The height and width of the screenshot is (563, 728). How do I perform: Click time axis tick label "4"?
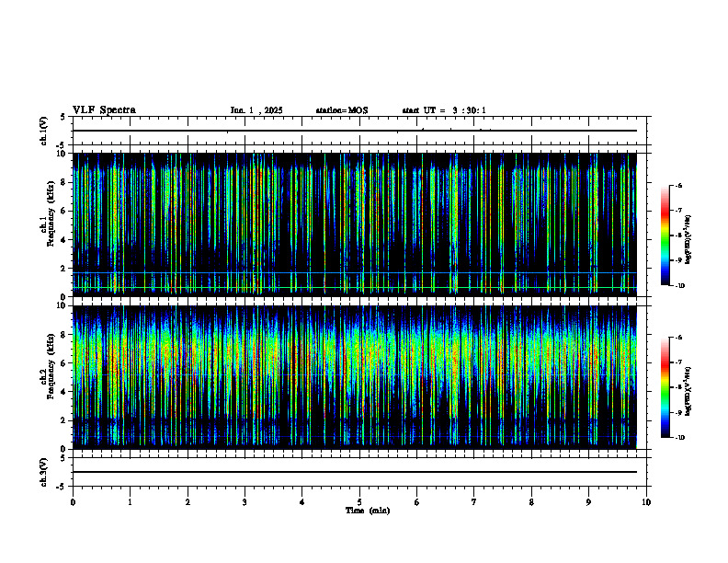[302, 502]
